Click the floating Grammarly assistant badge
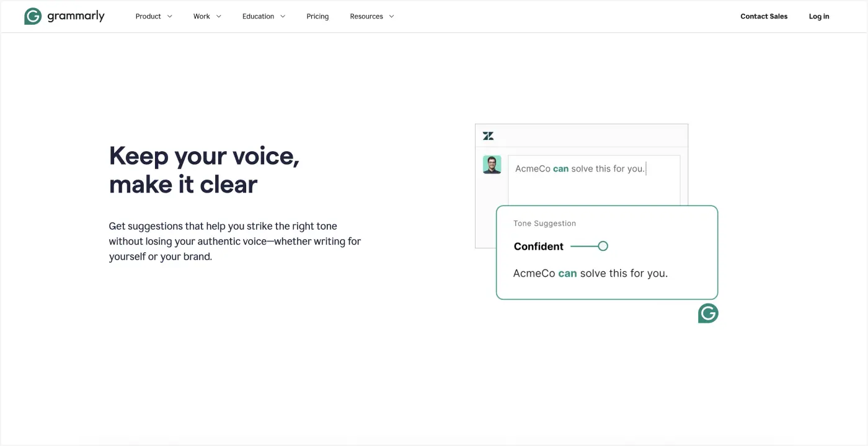 (x=707, y=313)
